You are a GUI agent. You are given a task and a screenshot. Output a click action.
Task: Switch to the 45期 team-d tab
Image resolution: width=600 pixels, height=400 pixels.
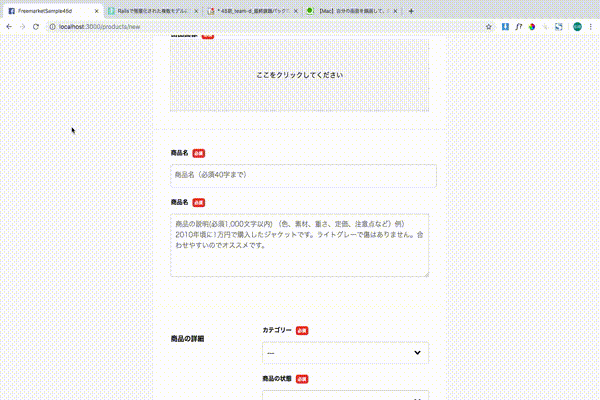253,11
